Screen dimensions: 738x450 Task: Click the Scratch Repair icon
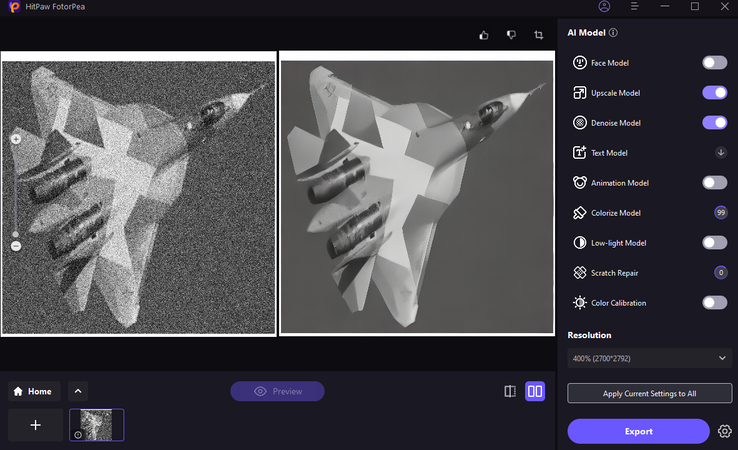[579, 273]
